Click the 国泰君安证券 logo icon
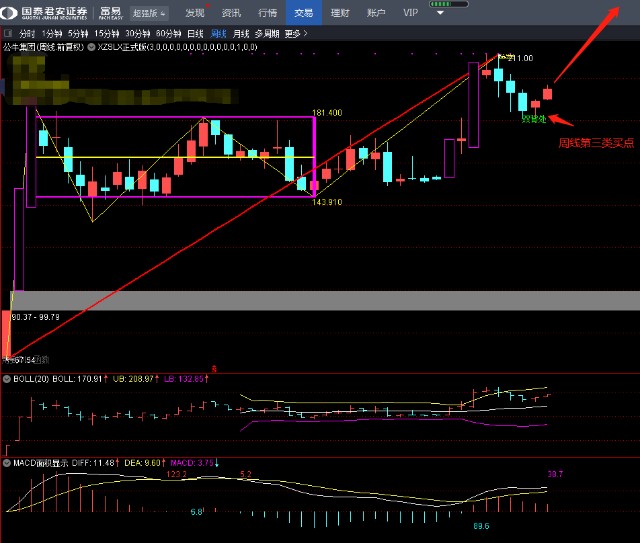 pos(12,12)
